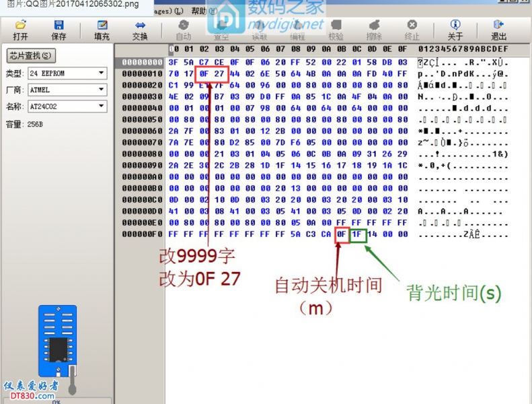532x404 pixels.
Task: Click red-boxed byte 0F in row 000000F0
Action: click(x=342, y=234)
